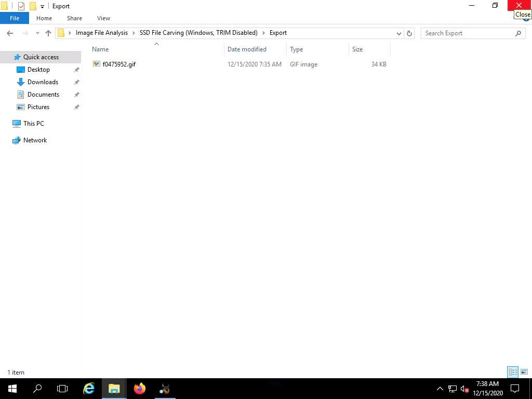The width and height of the screenshot is (532, 399).
Task: Click the pin icon beside Desktop
Action: (77, 70)
